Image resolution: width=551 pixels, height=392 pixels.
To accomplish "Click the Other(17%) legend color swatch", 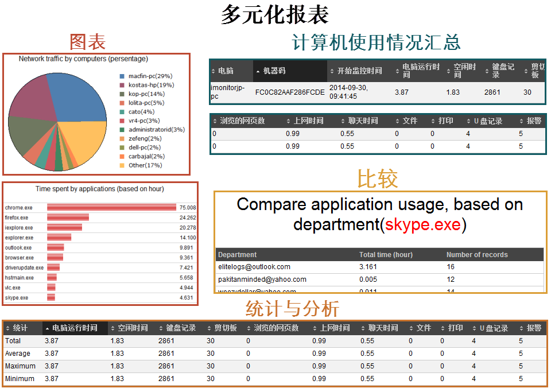I will click(122, 166).
